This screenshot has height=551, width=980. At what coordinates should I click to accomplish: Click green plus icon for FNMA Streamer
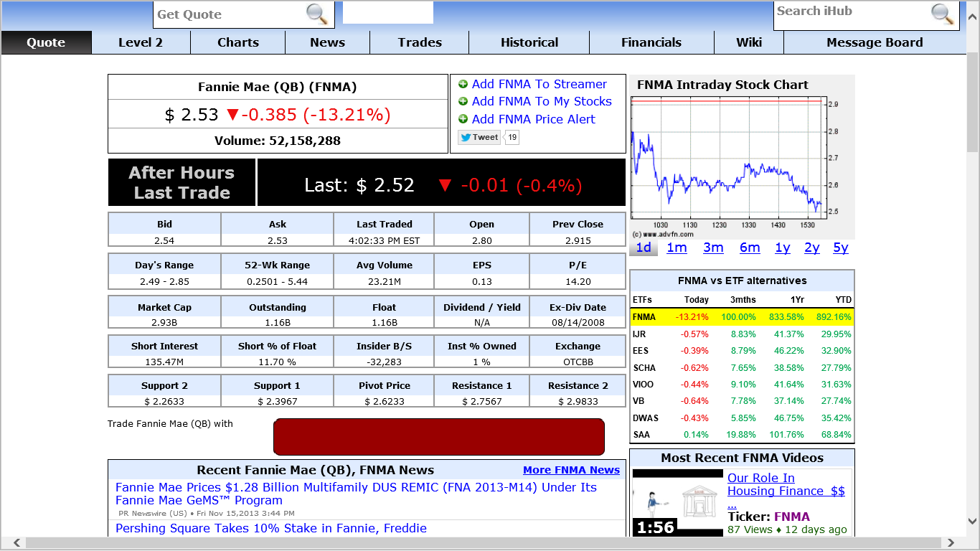(x=463, y=84)
